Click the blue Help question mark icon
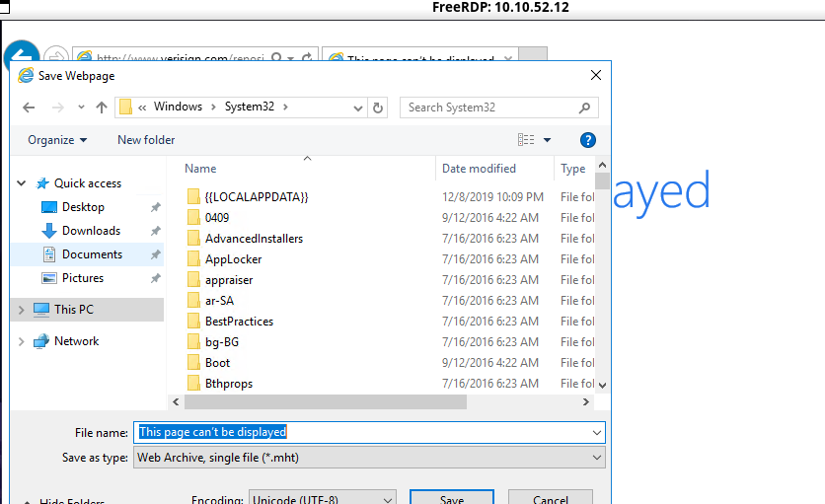825x504 pixels. (x=588, y=140)
